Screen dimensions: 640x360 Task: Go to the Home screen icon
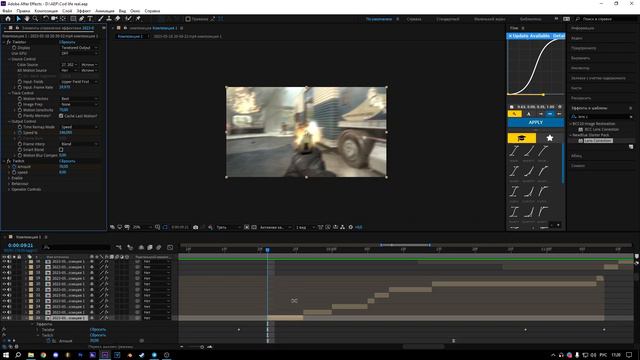pos(8,19)
